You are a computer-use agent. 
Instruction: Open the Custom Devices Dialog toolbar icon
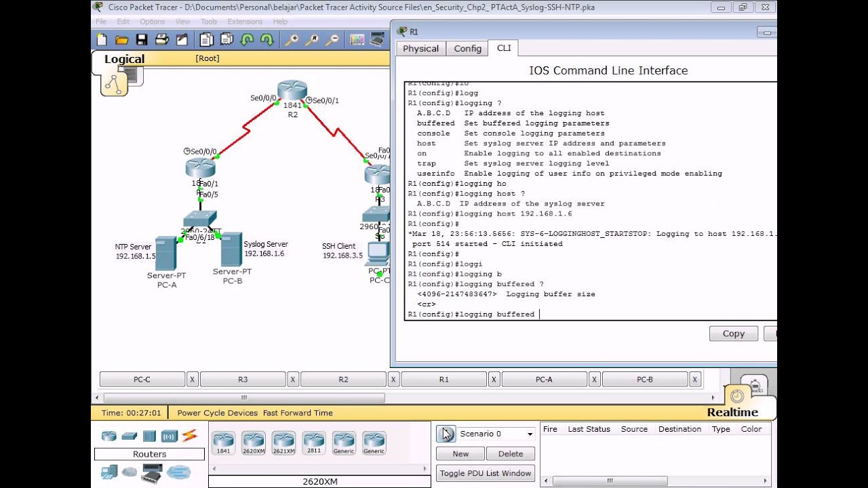coord(377,40)
